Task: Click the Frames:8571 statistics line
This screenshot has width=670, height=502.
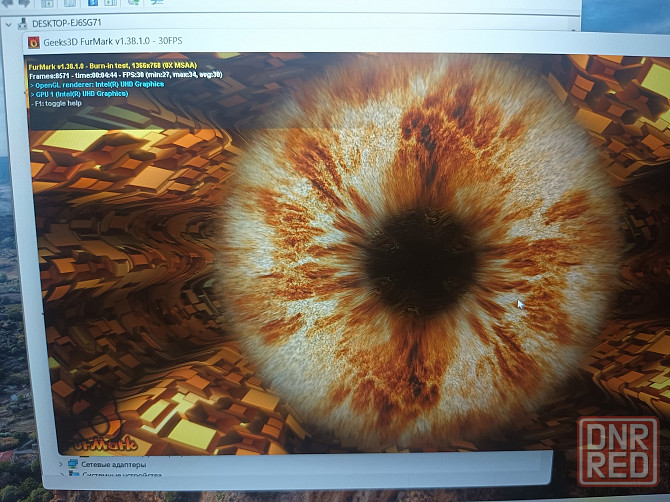Action: click(x=126, y=75)
